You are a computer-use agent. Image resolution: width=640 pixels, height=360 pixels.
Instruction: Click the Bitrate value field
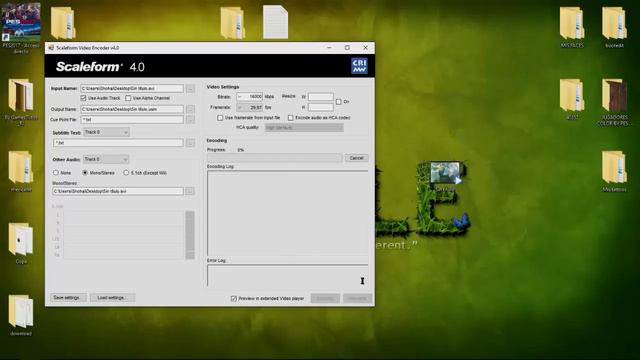(x=253, y=97)
